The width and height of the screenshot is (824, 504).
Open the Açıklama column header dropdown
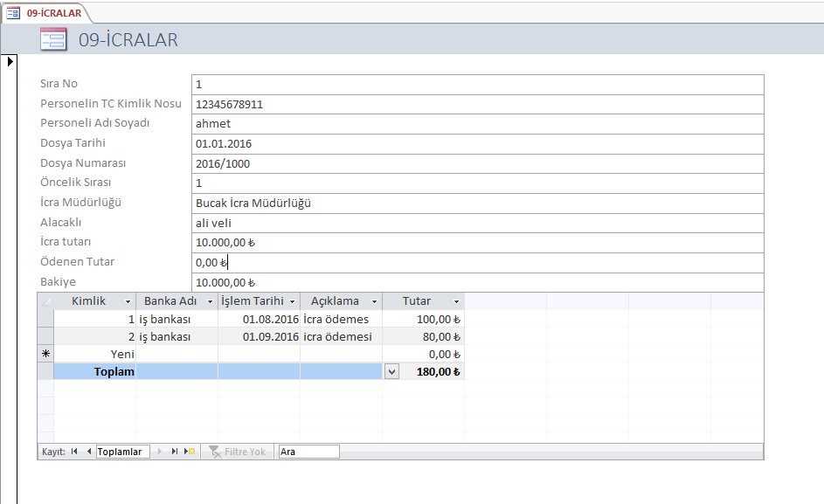pyautogui.click(x=374, y=301)
